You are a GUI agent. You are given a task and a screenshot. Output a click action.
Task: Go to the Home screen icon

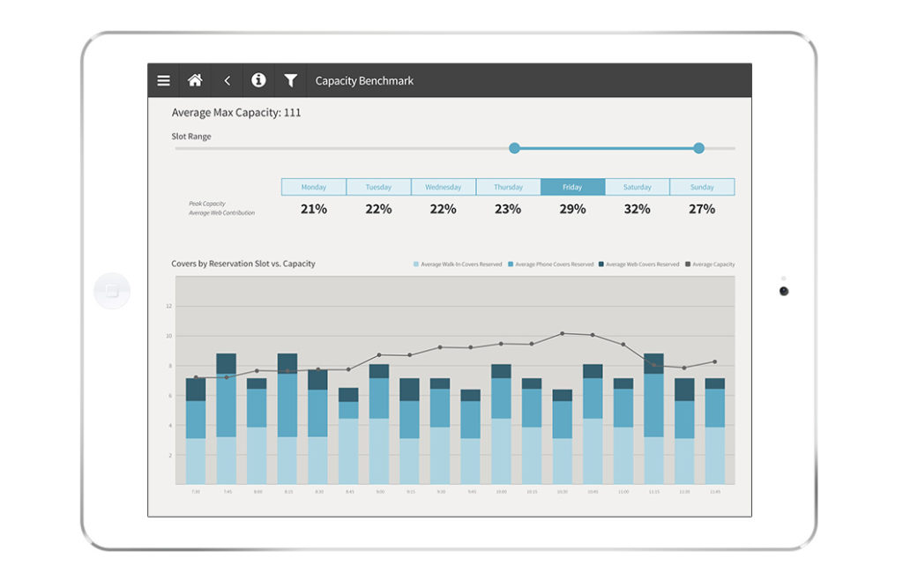tap(195, 80)
